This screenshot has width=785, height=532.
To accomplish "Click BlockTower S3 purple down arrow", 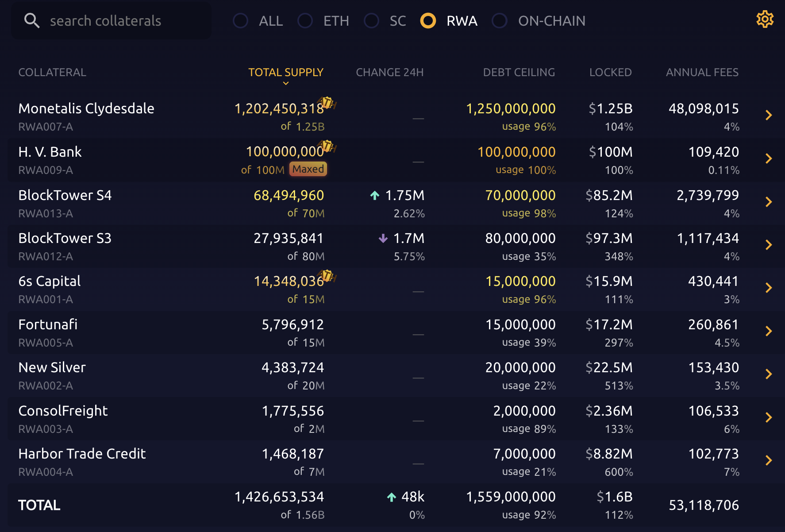I will [x=383, y=239].
